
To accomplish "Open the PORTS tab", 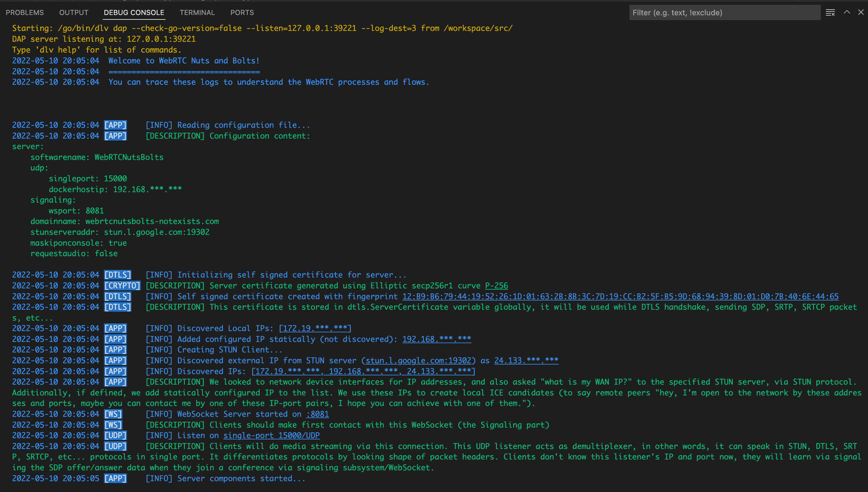I will coord(242,12).
